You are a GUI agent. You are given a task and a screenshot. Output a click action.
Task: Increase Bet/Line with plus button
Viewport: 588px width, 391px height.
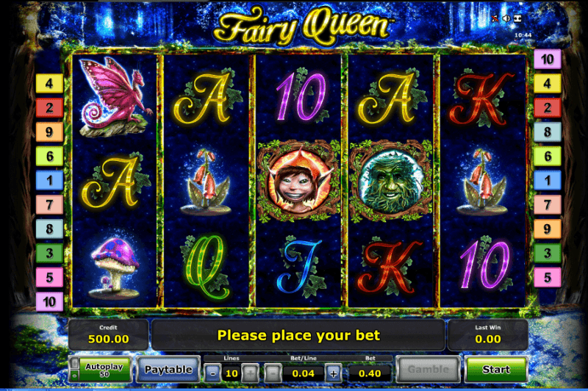pos(334,373)
